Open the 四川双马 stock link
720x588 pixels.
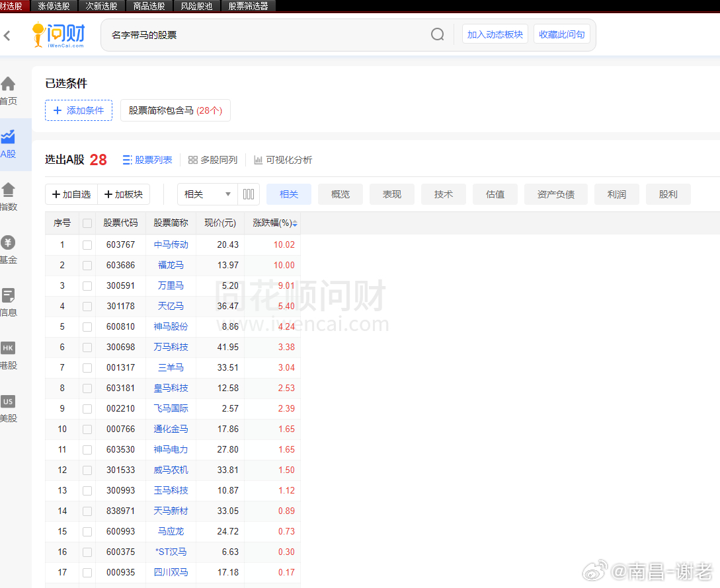(x=171, y=572)
